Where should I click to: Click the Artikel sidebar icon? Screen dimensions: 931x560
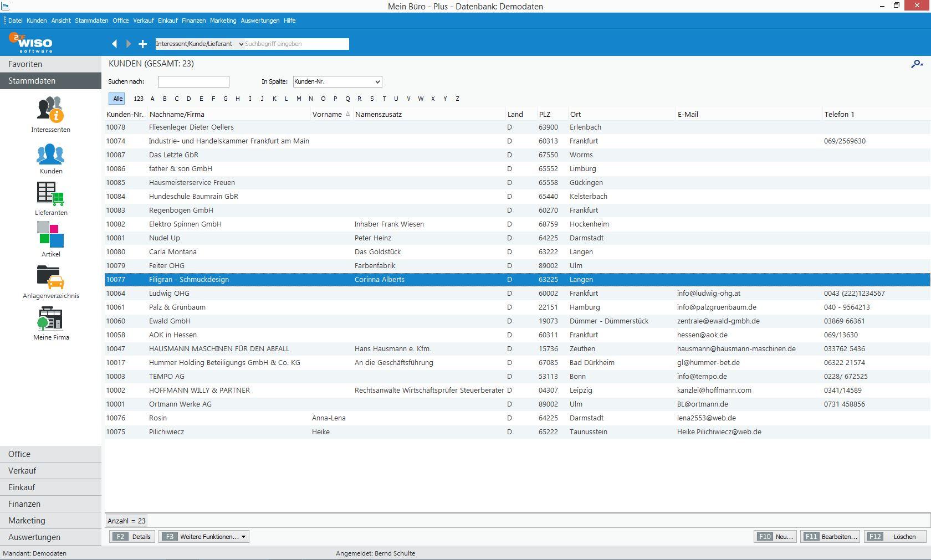pos(50,237)
